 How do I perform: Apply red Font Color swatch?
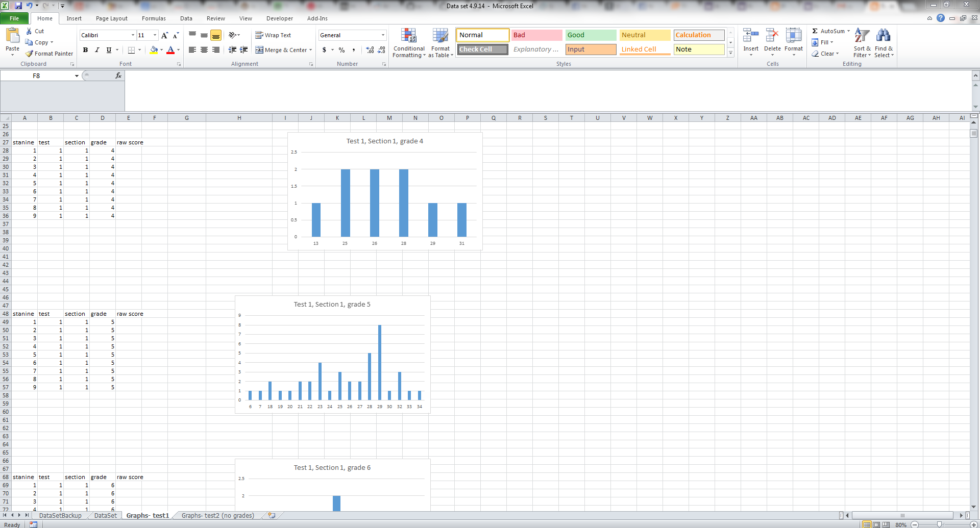[170, 50]
